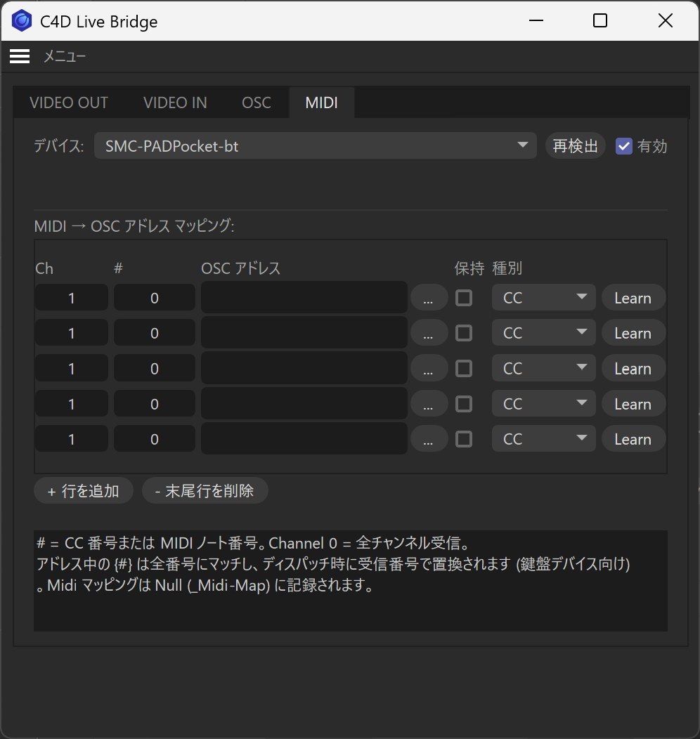Toggle the 保持 checkbox in third row
700x739 pixels.
(x=464, y=369)
